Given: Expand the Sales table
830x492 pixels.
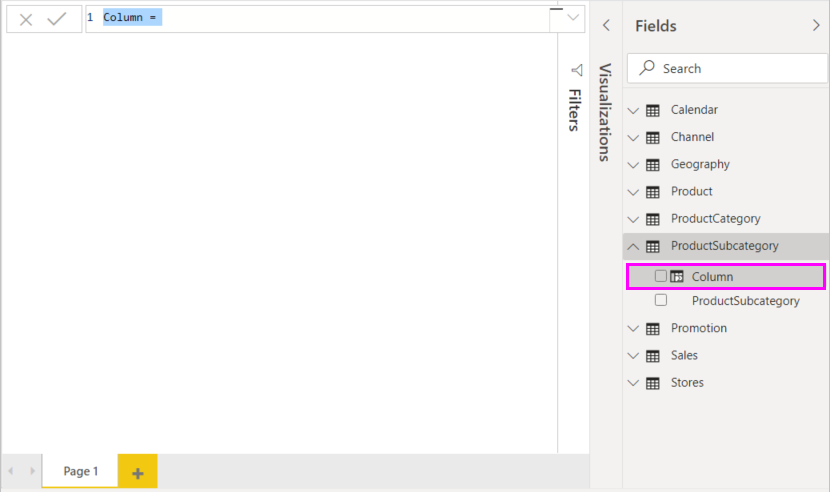Looking at the screenshot, I should pyautogui.click(x=634, y=356).
